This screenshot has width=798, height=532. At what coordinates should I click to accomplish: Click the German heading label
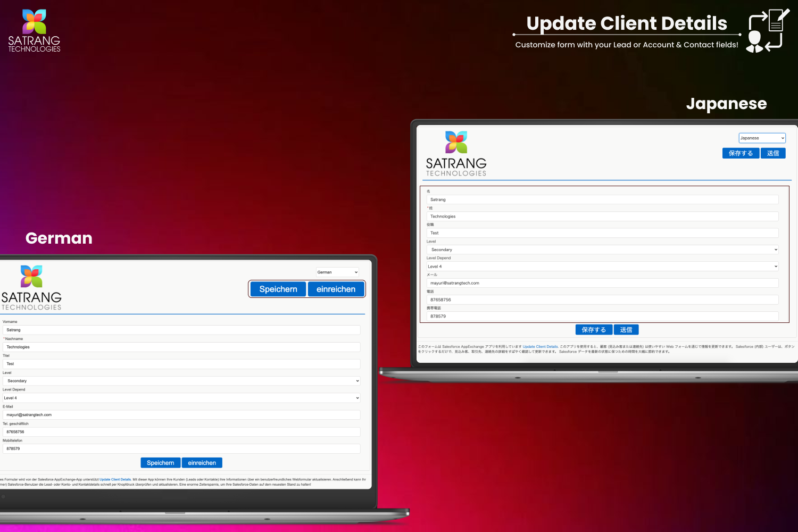[x=59, y=238]
